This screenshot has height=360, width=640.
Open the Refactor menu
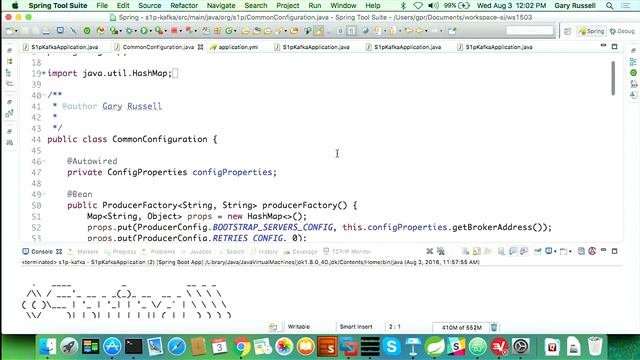click(x=184, y=6)
